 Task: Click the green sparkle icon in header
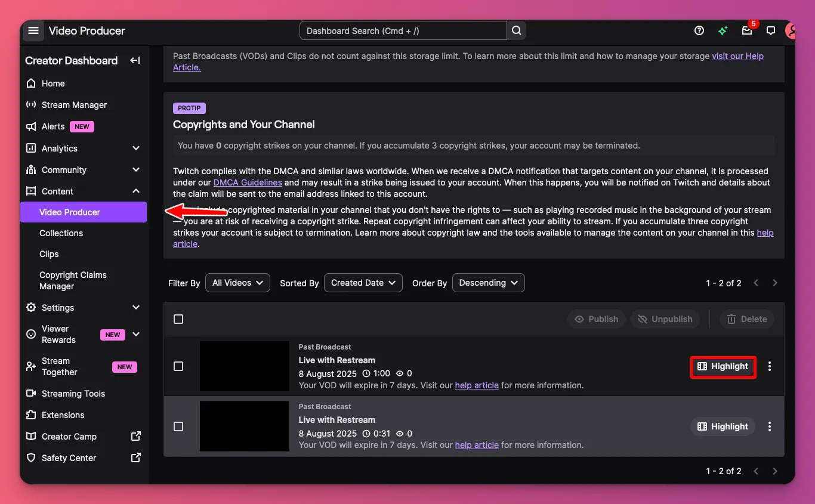coord(723,31)
